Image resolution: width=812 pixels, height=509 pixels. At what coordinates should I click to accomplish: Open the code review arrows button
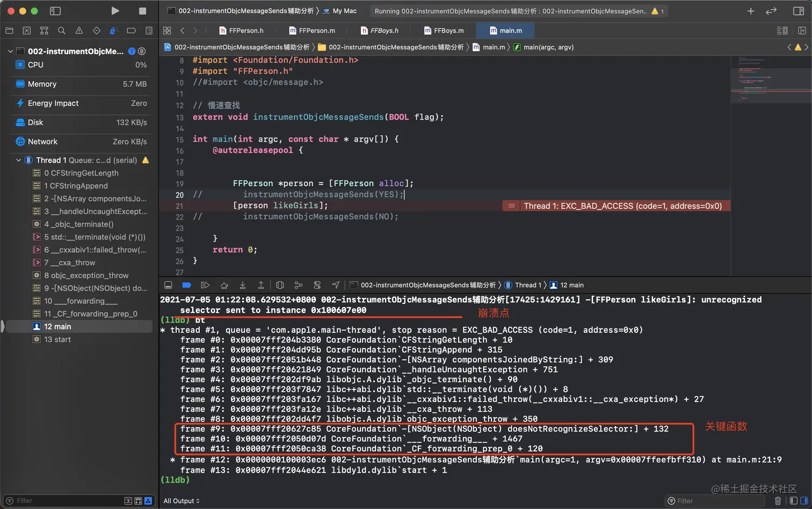[771, 11]
